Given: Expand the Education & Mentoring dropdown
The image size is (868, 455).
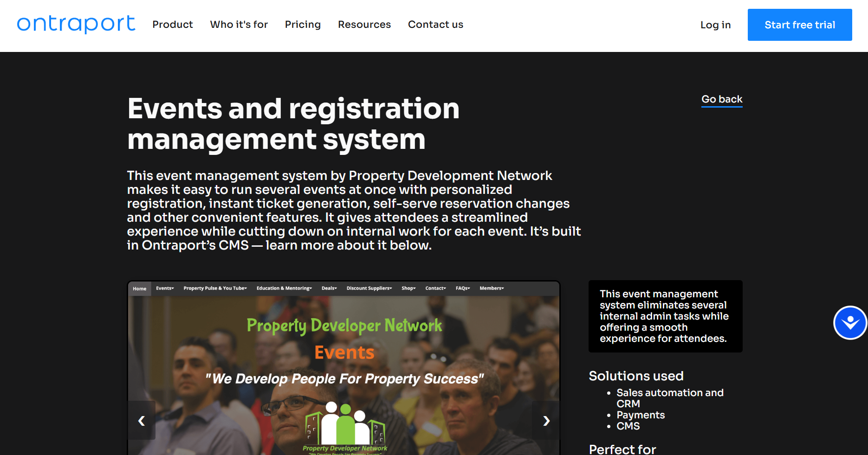Looking at the screenshot, I should tap(284, 288).
